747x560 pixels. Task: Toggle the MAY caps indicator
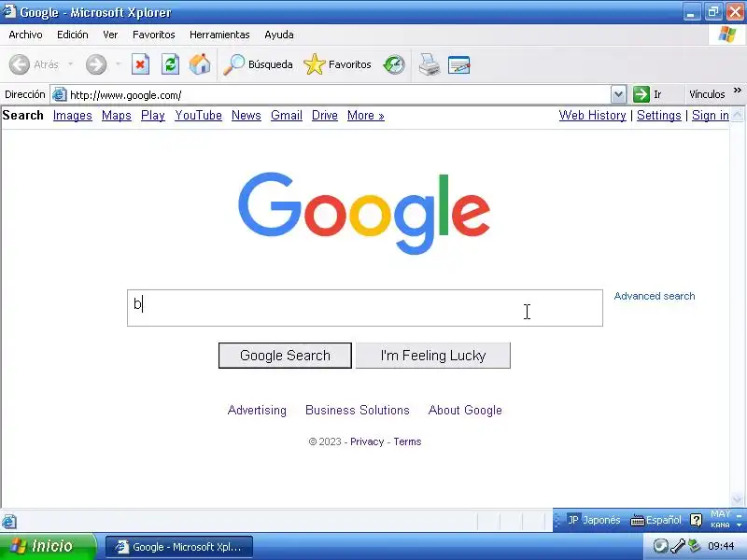click(x=720, y=514)
